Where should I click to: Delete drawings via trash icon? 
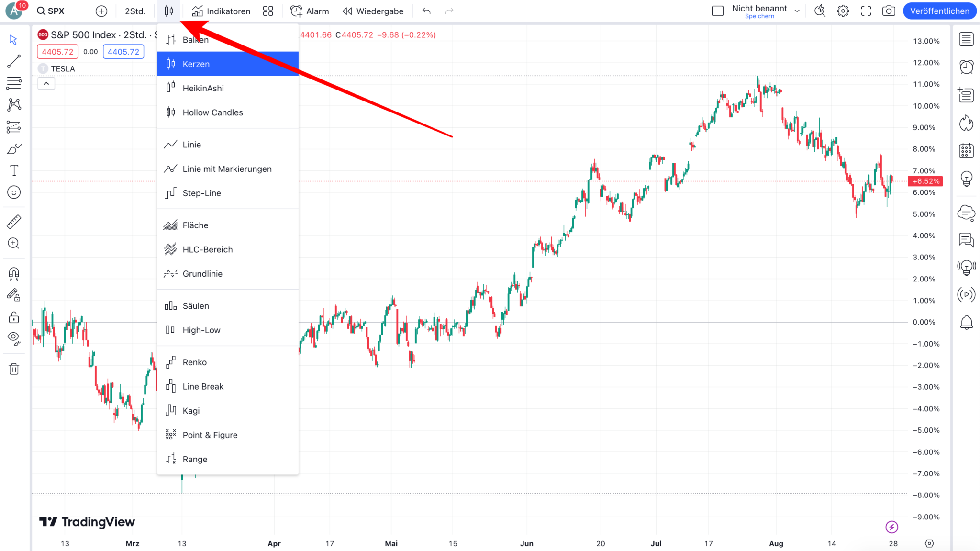tap(14, 369)
